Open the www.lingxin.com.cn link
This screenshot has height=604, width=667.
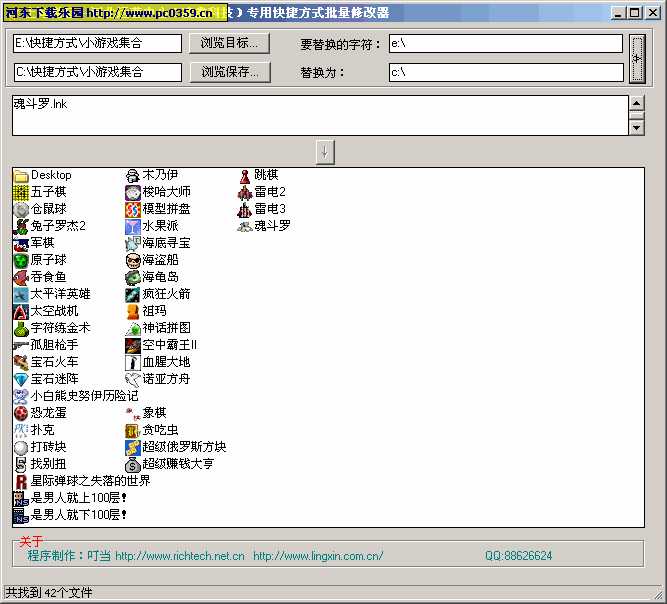point(318,556)
